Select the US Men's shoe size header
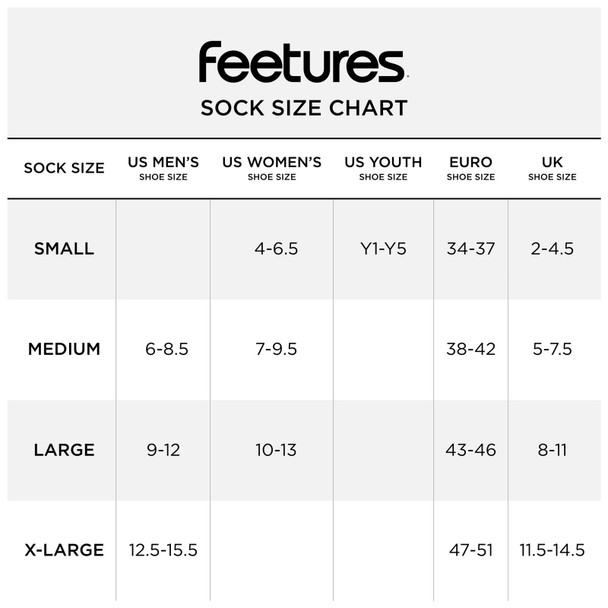The width and height of the screenshot is (608, 608). point(163,168)
